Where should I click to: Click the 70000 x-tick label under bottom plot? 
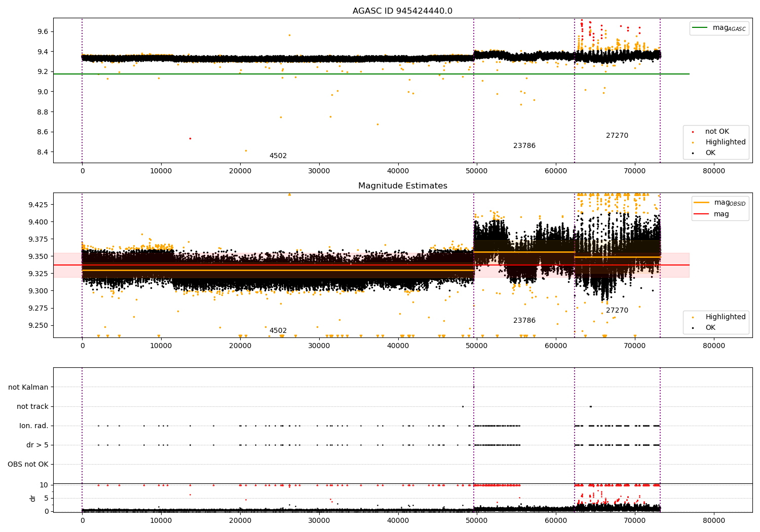coord(635,521)
